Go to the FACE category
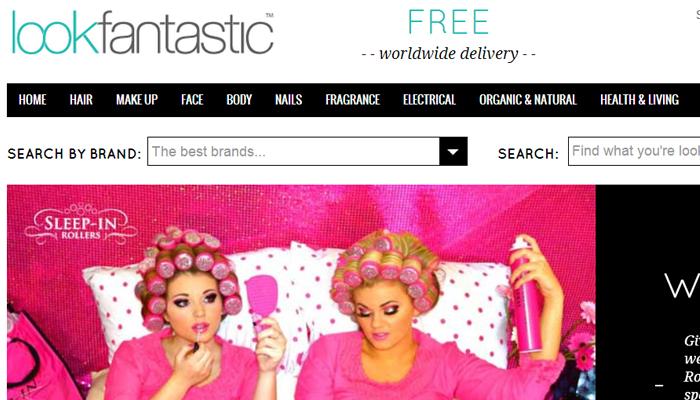This screenshot has height=400, width=700. pos(192,100)
